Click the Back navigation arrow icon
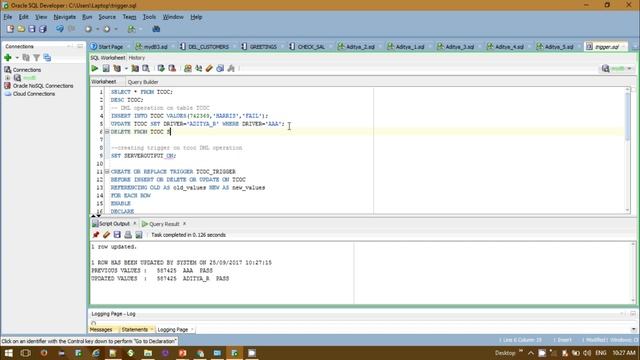This screenshot has width=640, height=360. point(88,29)
